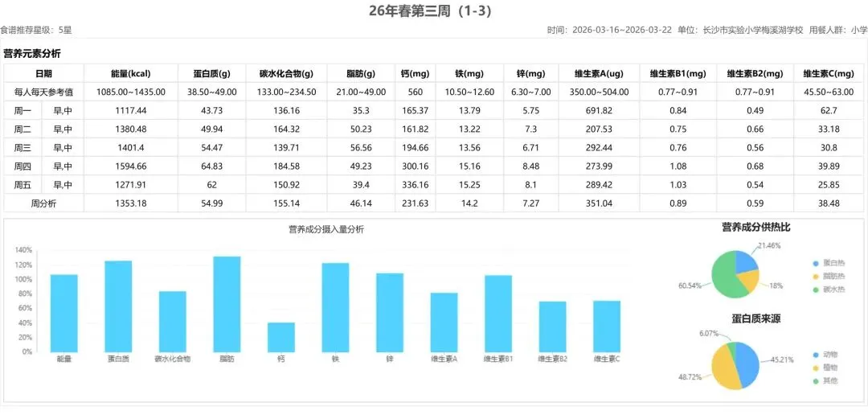Click the 脂肪热 legend color dot
Screen dimensions: 868x419
coord(816,276)
